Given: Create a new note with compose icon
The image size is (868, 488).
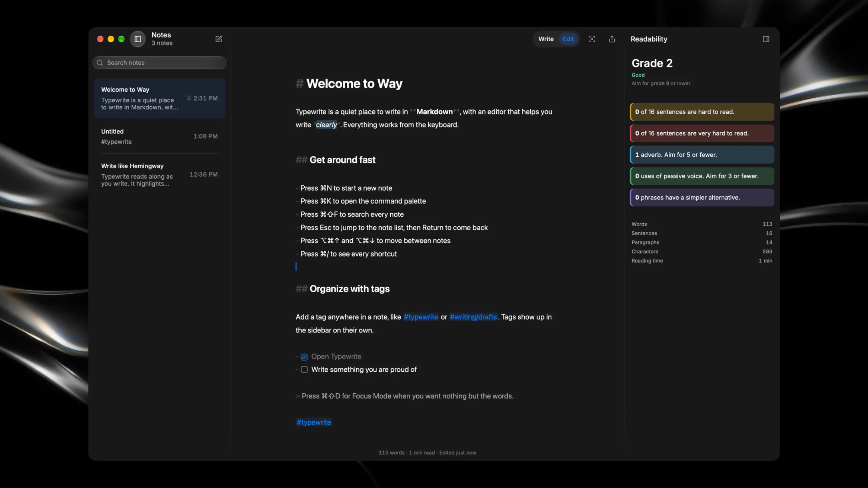Looking at the screenshot, I should [x=219, y=39].
